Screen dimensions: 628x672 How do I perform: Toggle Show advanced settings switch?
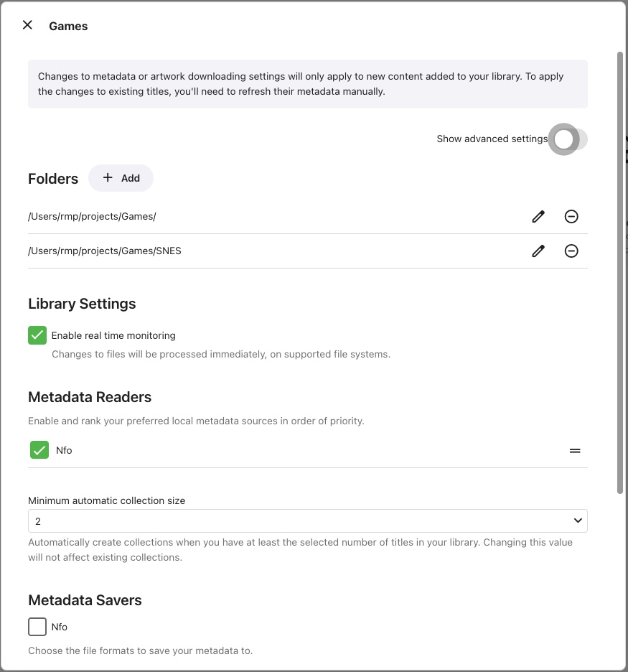tap(568, 139)
